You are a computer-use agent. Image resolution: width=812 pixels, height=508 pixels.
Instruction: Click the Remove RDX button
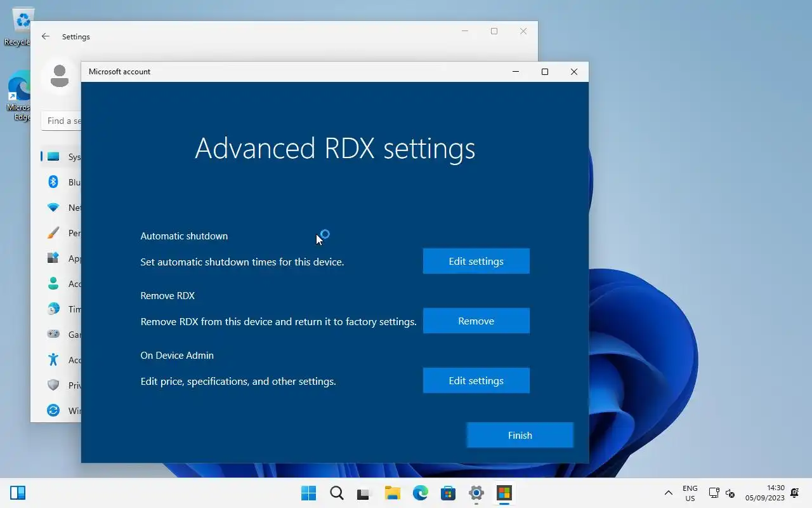point(476,321)
